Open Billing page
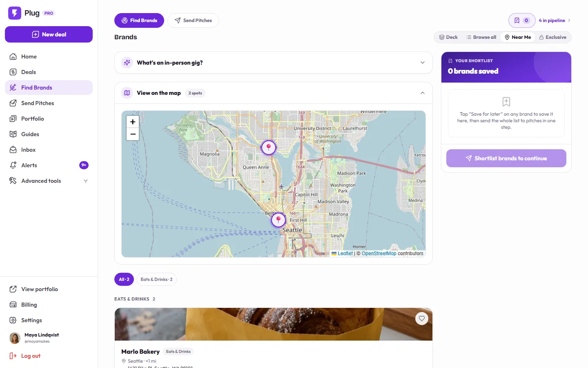 point(49,305)
